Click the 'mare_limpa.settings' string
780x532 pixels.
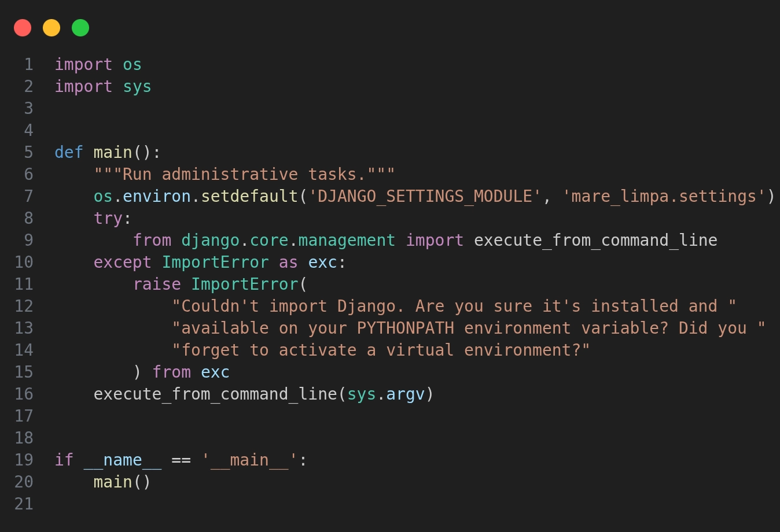pyautogui.click(x=664, y=197)
